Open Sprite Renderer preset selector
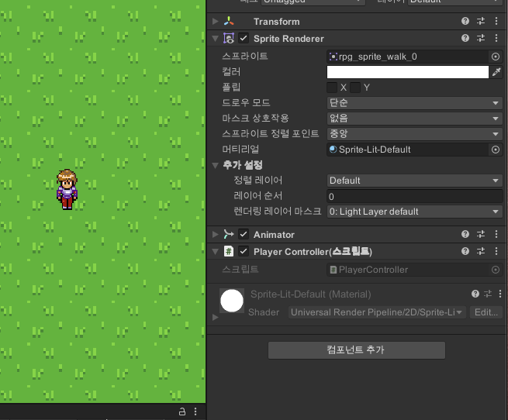 click(481, 38)
